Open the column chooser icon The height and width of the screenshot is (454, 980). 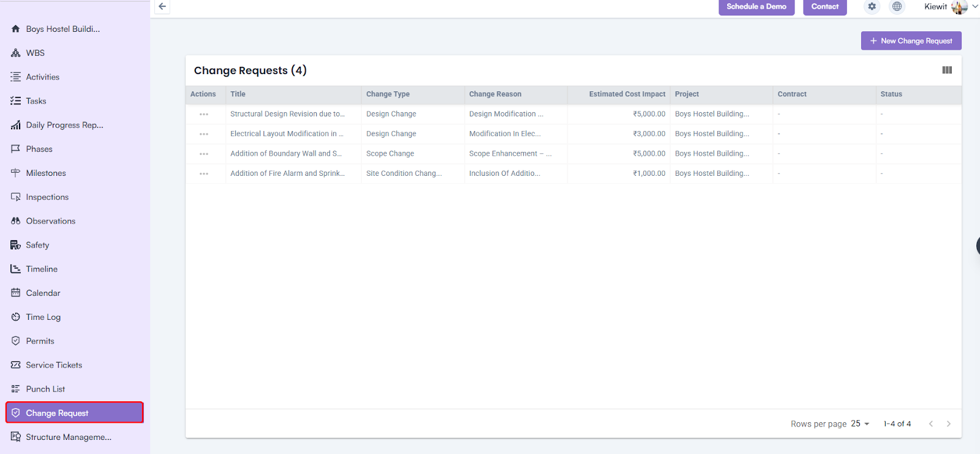(947, 70)
